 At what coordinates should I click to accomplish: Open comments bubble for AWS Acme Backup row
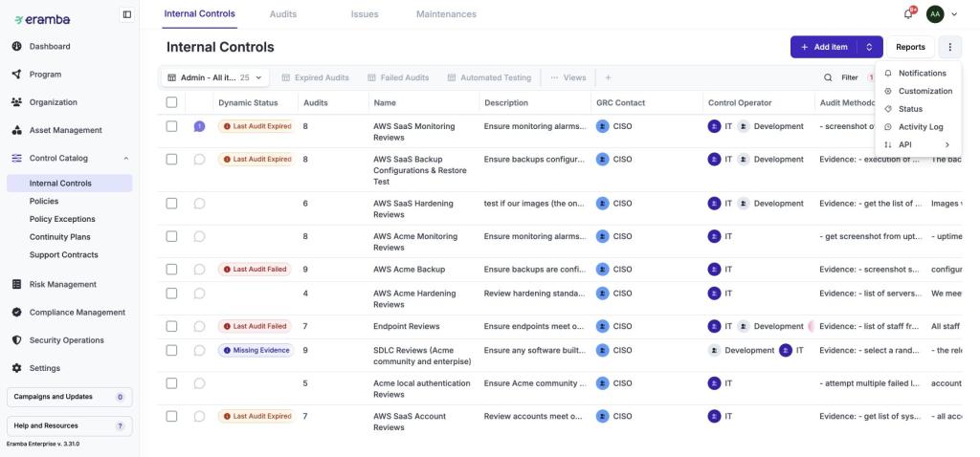[x=199, y=269]
